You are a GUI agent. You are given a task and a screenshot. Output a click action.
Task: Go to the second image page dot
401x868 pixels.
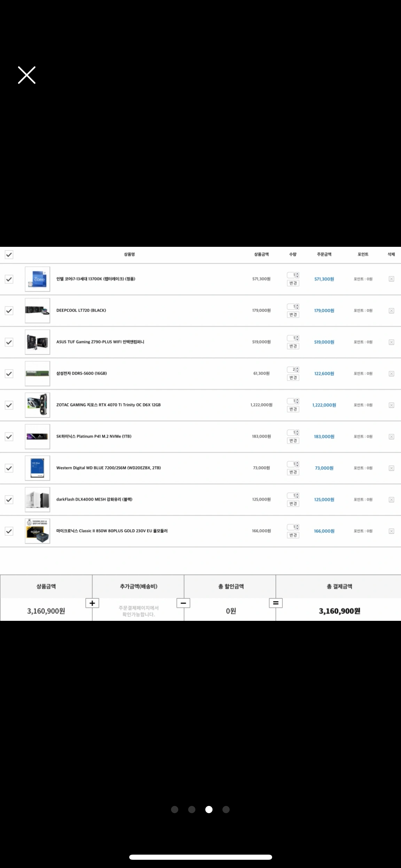[192, 809]
